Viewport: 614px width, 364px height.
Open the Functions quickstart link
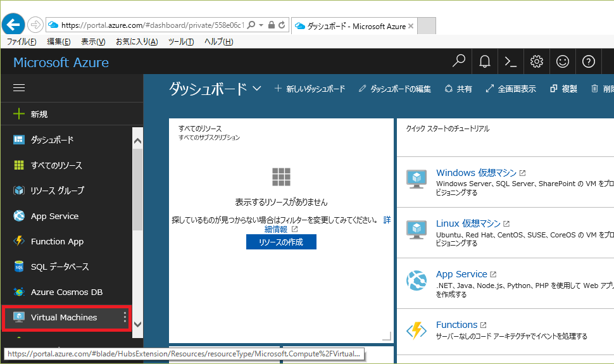(456, 325)
